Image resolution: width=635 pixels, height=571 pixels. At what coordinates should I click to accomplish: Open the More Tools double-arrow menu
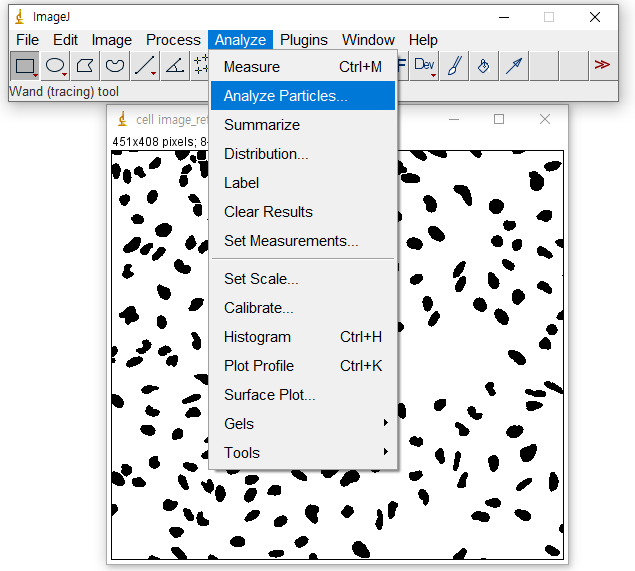[601, 66]
